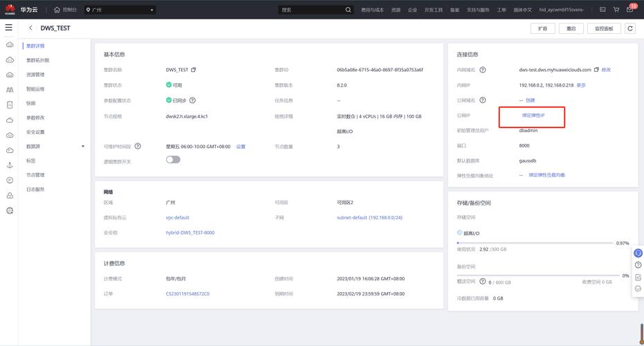The width and height of the screenshot is (644, 346).
Task: Click the floating smiley face icon
Action: click(x=638, y=289)
